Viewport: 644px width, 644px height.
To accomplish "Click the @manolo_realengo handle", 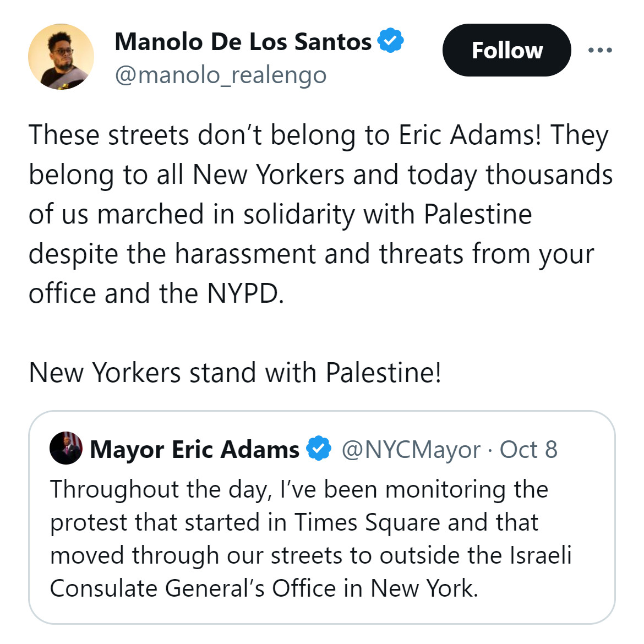I will 220,75.
